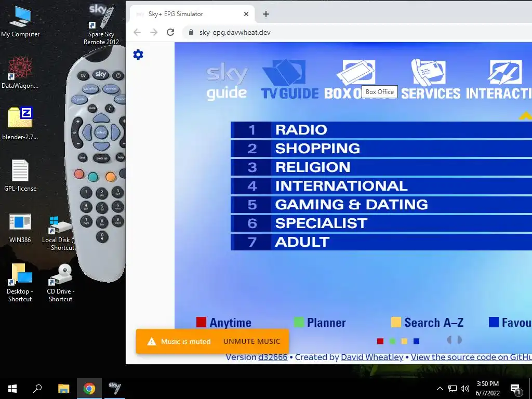Click the small blue square below the guide

[x=416, y=341]
